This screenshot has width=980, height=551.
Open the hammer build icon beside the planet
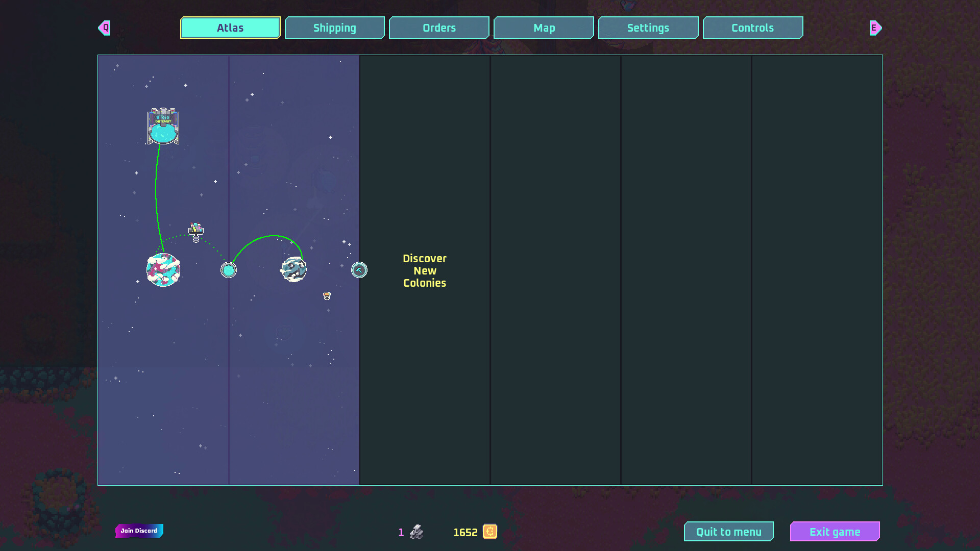[359, 270]
